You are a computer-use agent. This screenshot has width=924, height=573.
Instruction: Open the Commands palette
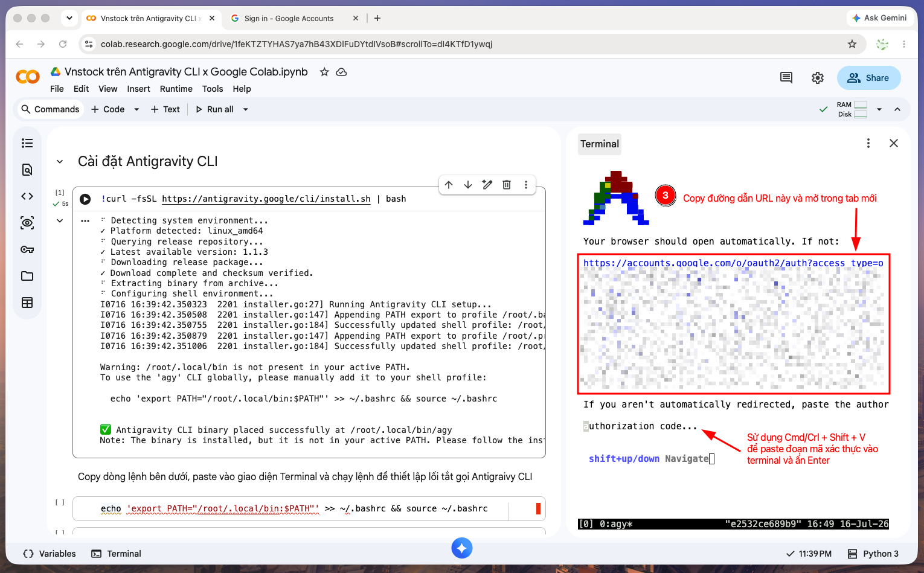pos(50,109)
